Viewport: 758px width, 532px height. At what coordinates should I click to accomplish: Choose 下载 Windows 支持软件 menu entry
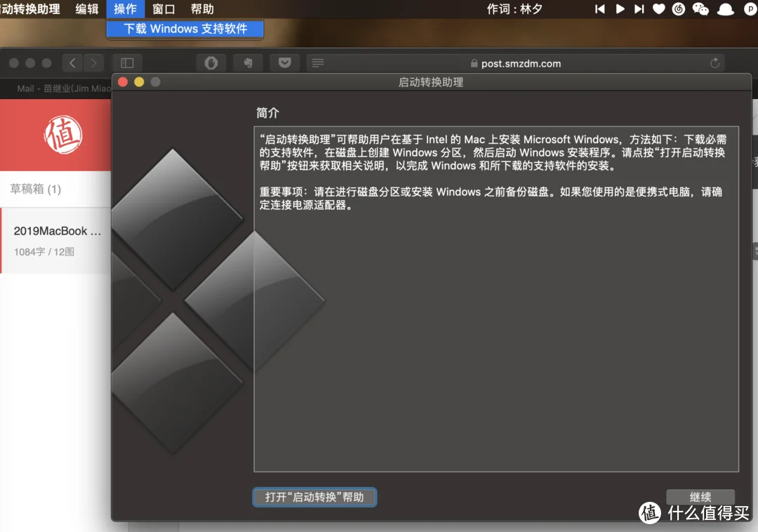[x=185, y=29]
